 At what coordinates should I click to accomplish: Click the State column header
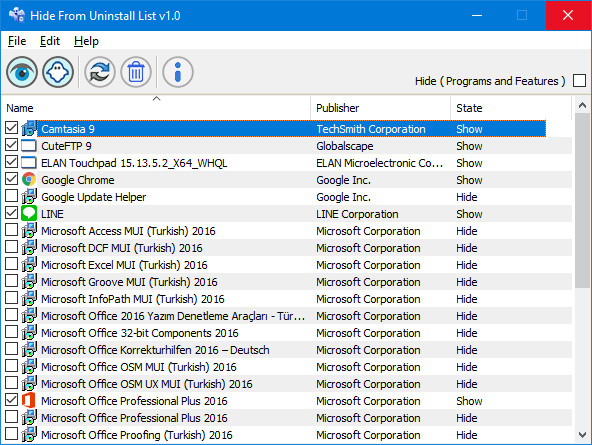point(511,108)
